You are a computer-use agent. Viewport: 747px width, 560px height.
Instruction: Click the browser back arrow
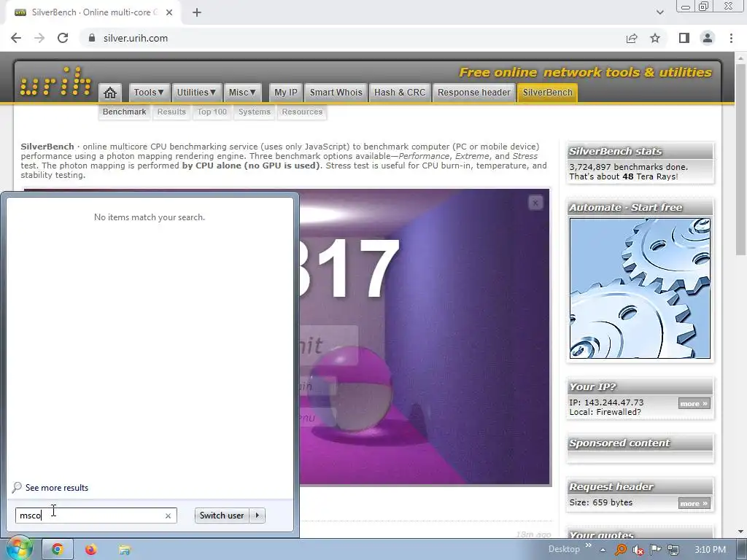click(16, 38)
